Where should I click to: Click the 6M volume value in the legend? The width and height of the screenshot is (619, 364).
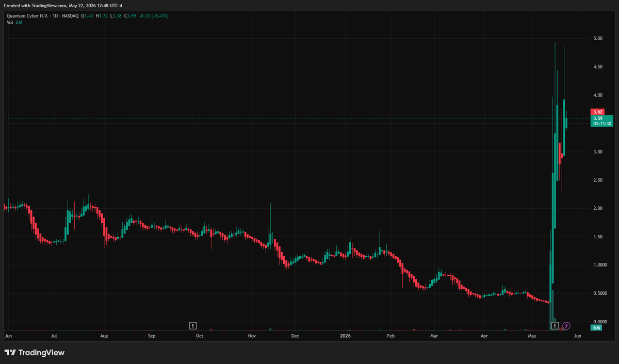(19, 23)
